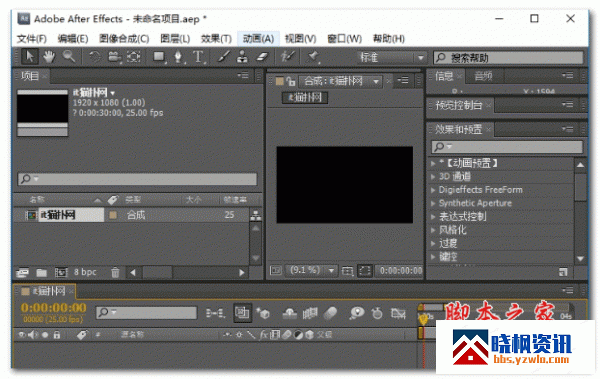Toggle always preview this view button
Viewport: 600px width, 379px height.
point(276,271)
